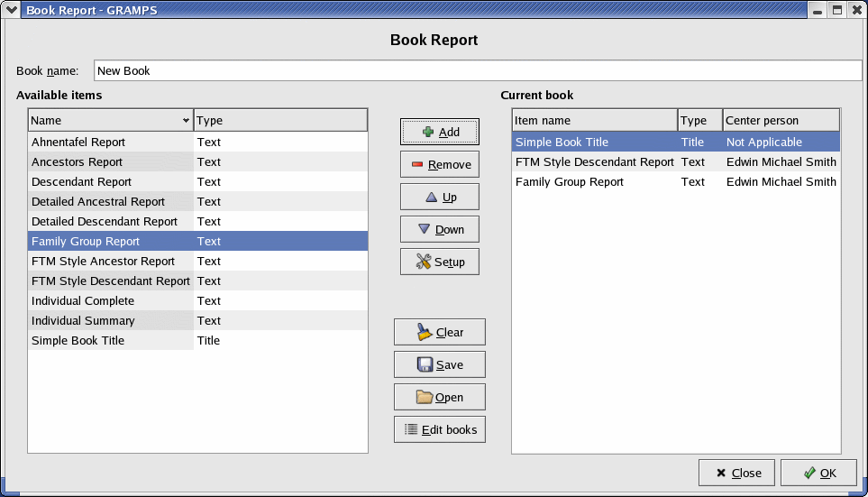Move item Up with the triangle button

click(x=439, y=197)
